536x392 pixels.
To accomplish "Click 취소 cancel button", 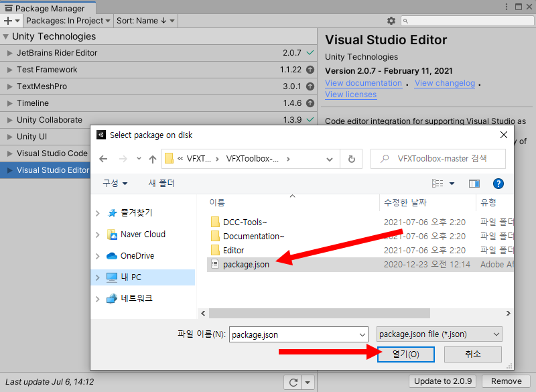I will tap(473, 354).
